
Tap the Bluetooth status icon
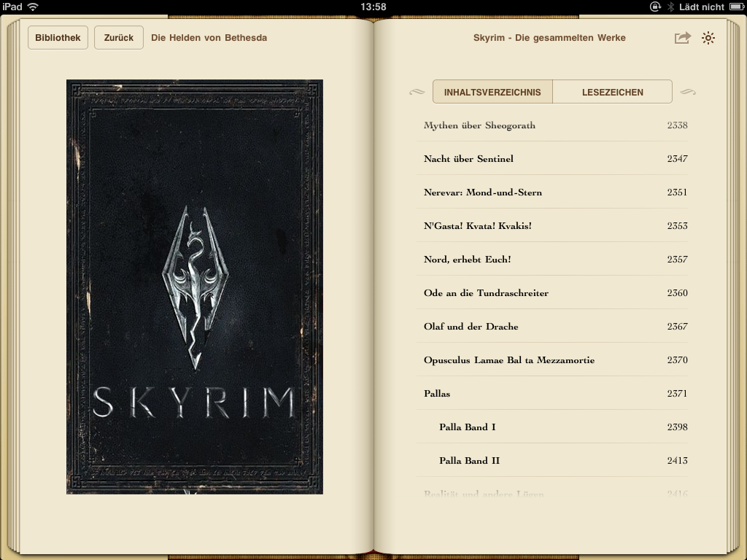pyautogui.click(x=670, y=7)
